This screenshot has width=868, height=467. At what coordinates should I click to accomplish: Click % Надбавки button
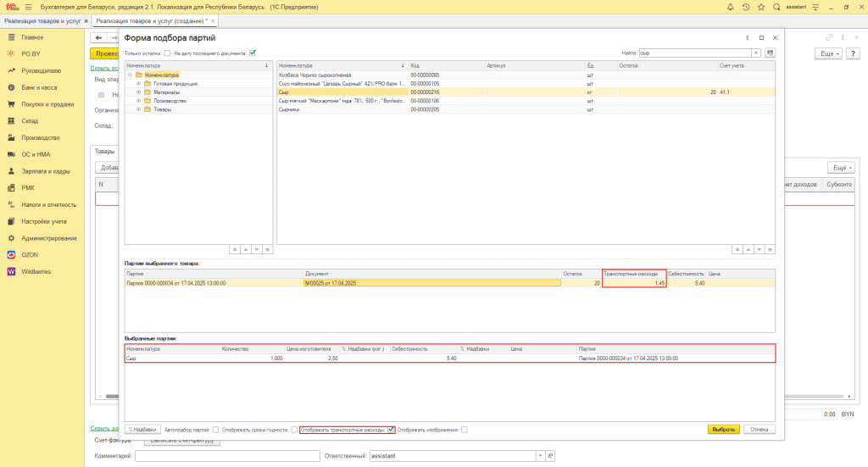point(142,430)
